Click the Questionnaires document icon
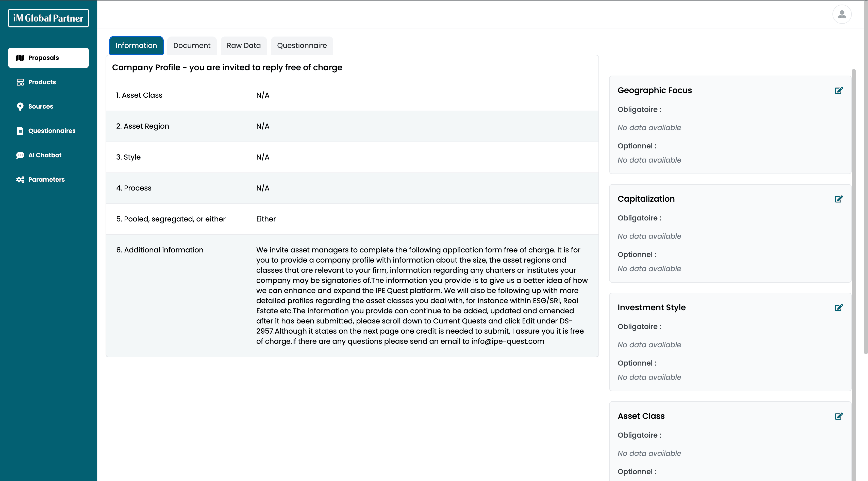Screen dimensions: 868x481 20,131
